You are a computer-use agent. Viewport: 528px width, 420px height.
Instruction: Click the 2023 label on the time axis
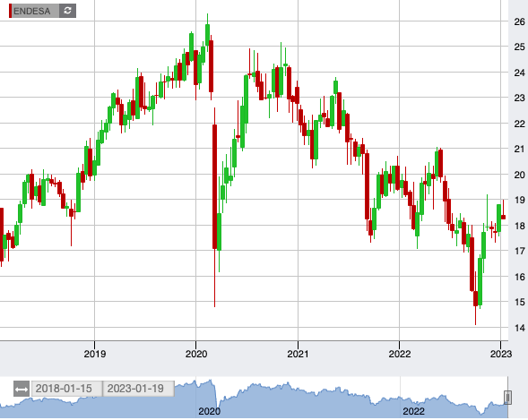point(501,354)
